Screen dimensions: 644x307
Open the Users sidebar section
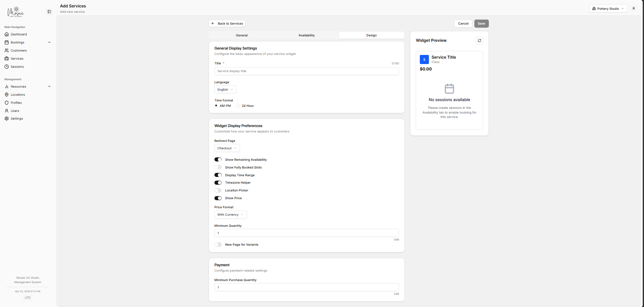[14, 111]
